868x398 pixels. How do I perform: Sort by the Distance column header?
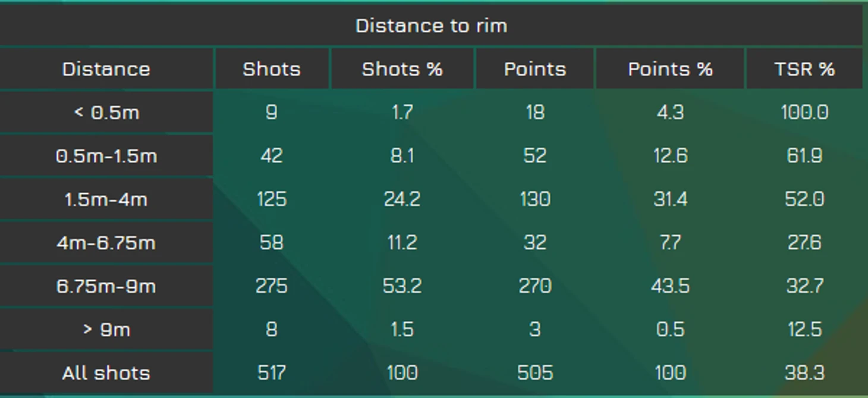click(106, 69)
